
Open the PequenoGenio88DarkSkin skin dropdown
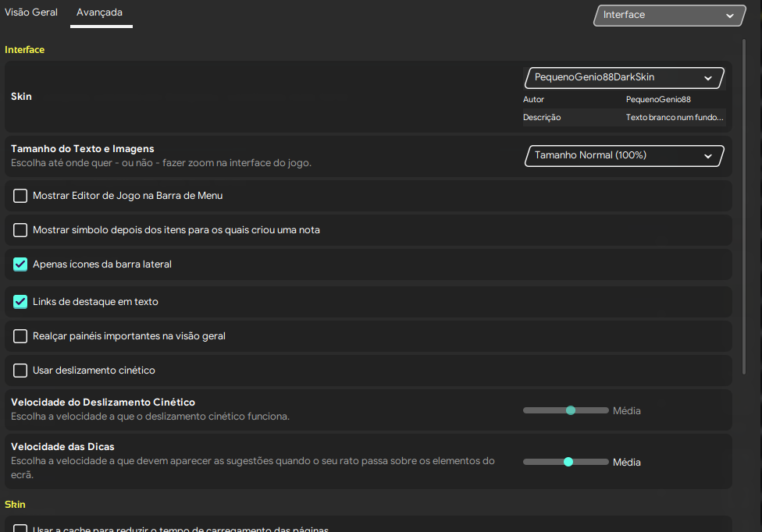point(625,78)
